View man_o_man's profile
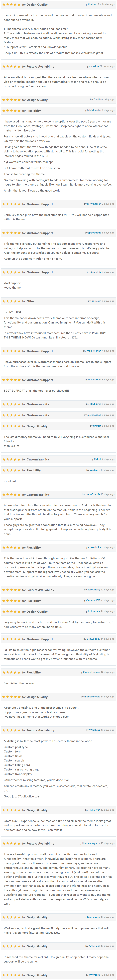 94,351
